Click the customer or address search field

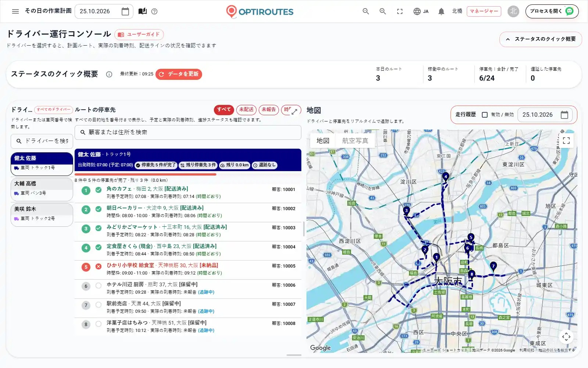188,132
